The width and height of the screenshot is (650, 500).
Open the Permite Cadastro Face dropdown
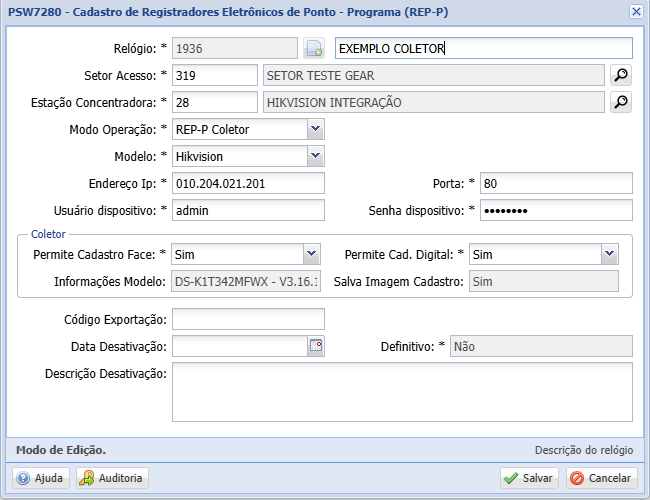pos(311,255)
